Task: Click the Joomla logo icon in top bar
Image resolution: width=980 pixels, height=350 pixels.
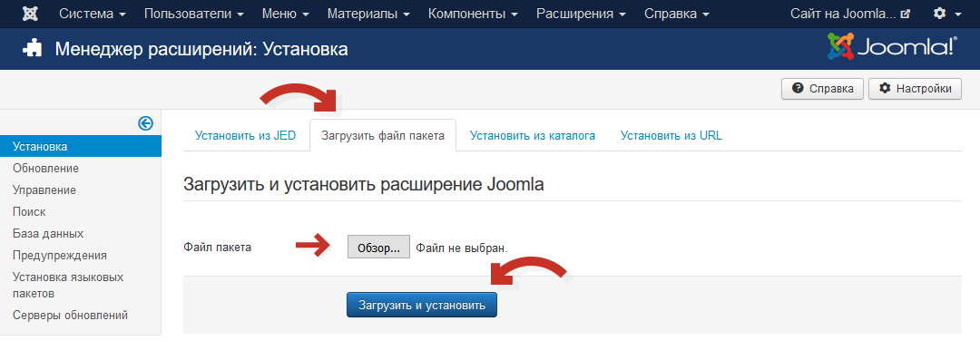Action: 29,13
